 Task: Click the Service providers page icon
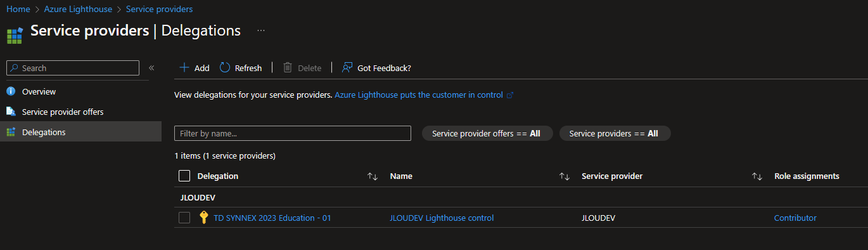pos(15,35)
